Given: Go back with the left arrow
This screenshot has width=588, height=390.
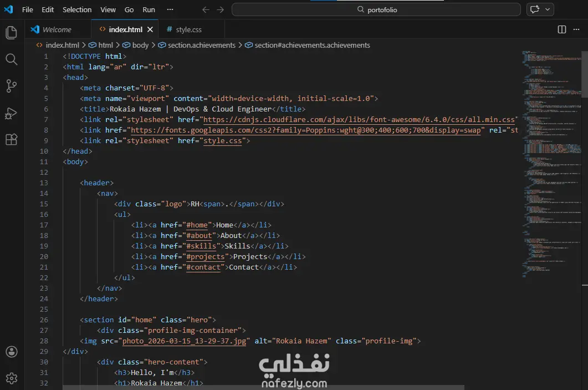Looking at the screenshot, I should (x=206, y=10).
